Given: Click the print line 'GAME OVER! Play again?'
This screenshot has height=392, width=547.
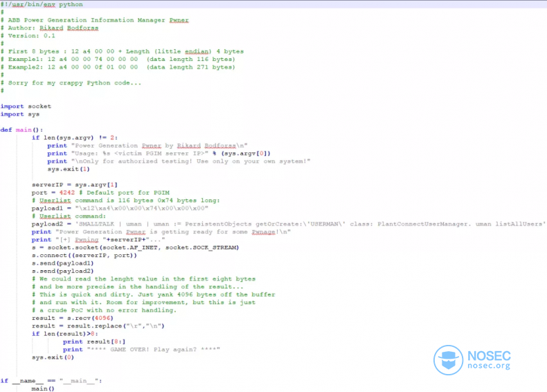Looking at the screenshot, I should (142, 350).
